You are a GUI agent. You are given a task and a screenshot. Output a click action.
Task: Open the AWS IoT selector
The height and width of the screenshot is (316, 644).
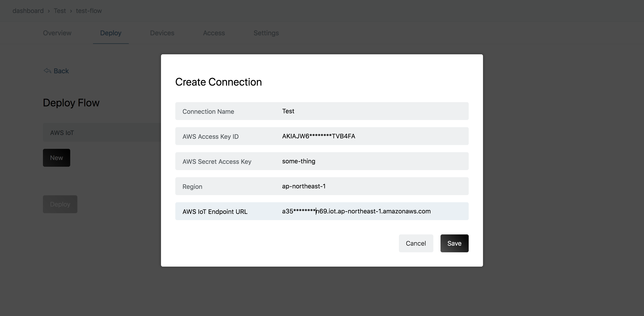pos(102,132)
